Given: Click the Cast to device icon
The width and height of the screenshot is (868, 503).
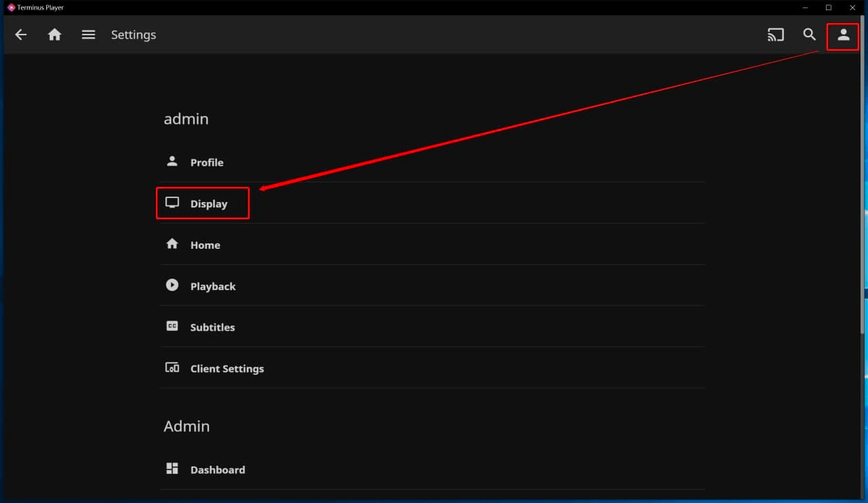Looking at the screenshot, I should click(775, 35).
